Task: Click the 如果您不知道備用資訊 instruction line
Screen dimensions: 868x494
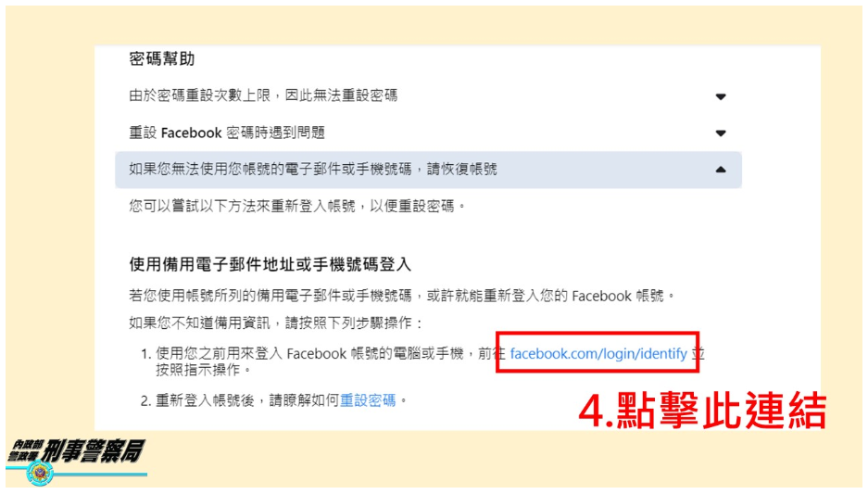Action: point(276,323)
